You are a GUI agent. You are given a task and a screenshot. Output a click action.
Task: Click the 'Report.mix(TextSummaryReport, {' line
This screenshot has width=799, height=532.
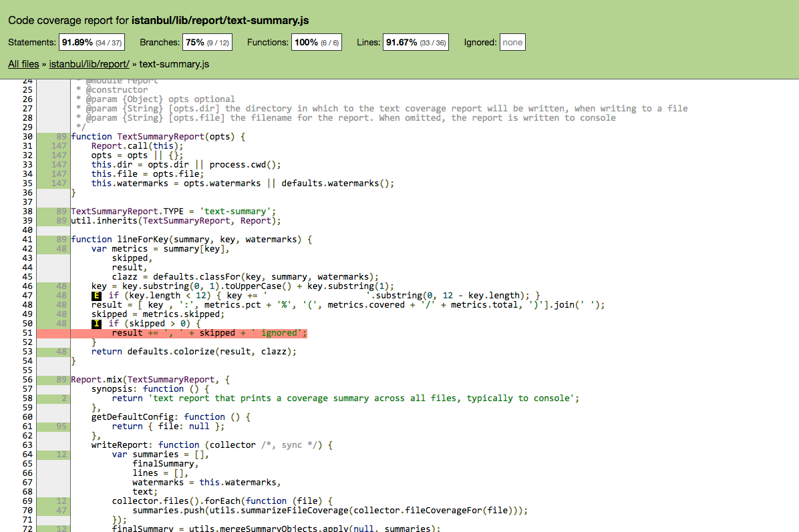point(150,380)
